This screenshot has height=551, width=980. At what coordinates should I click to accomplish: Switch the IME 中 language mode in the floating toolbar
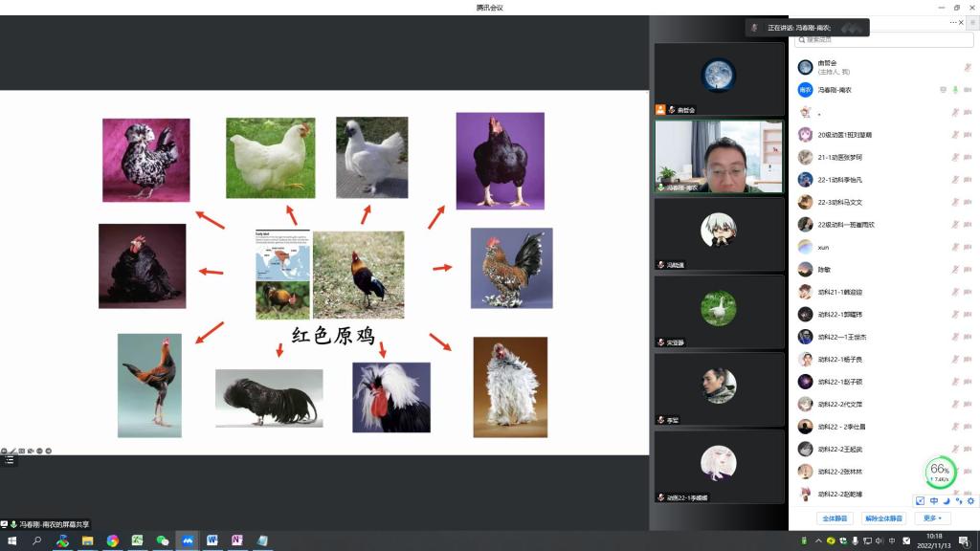pos(933,500)
